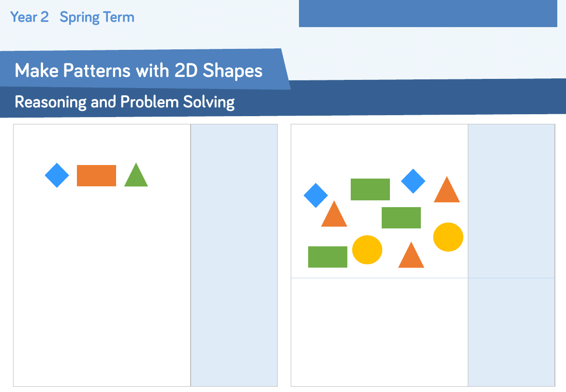Viewport: 566px width, 392px height.
Task: Click the yellow circle nearest the right shaded column
Action: click(x=448, y=237)
